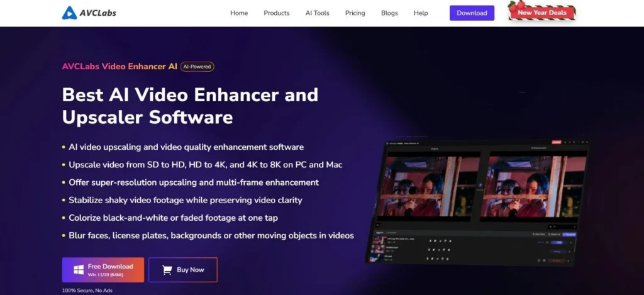Screen dimensions: 644x295
Task: Click the Buy Now button
Action: (183, 270)
